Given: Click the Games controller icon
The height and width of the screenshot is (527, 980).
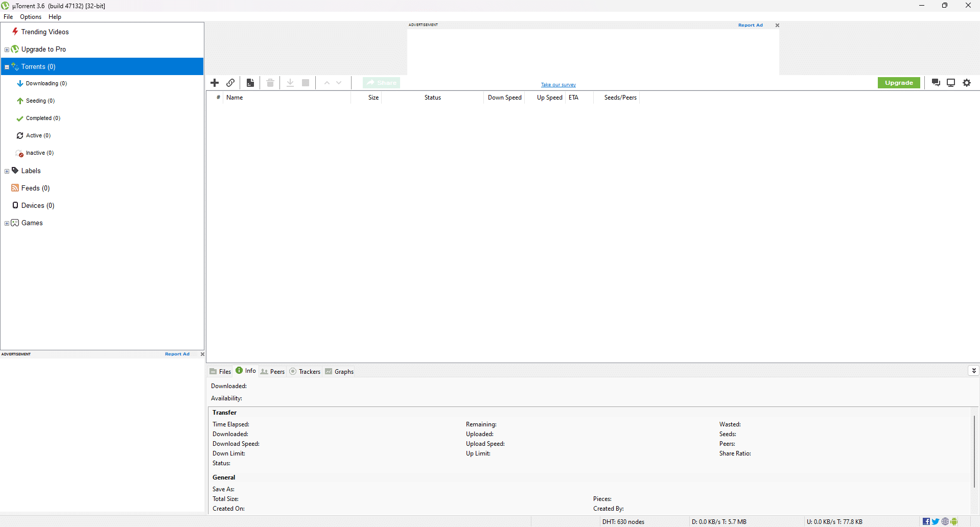Looking at the screenshot, I should pos(15,223).
